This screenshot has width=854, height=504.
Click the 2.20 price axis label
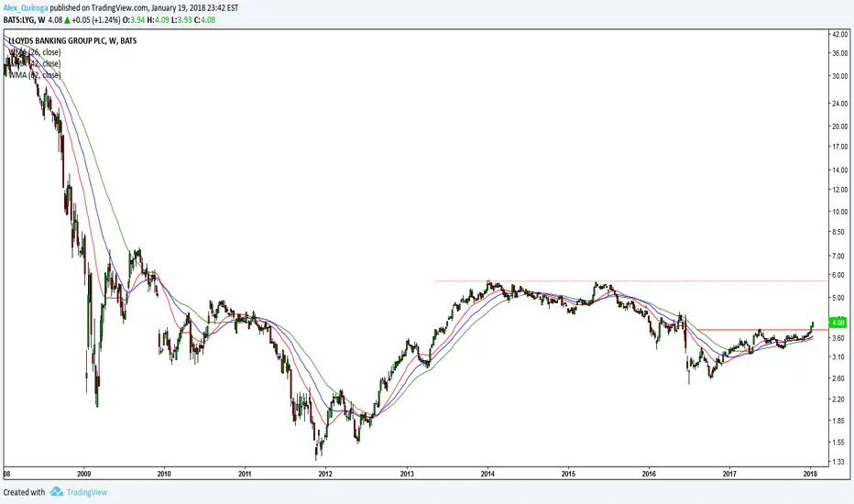838,400
